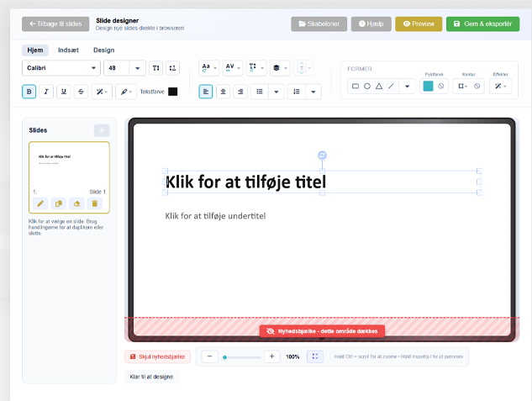
Task: Expand more shapes dropdown in Former
Action: pos(407,87)
